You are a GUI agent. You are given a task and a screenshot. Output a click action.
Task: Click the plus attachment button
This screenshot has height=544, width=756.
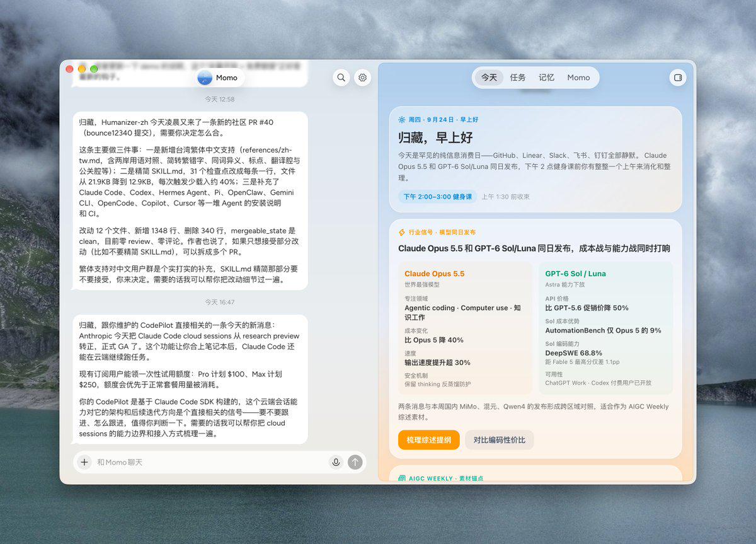click(x=84, y=462)
